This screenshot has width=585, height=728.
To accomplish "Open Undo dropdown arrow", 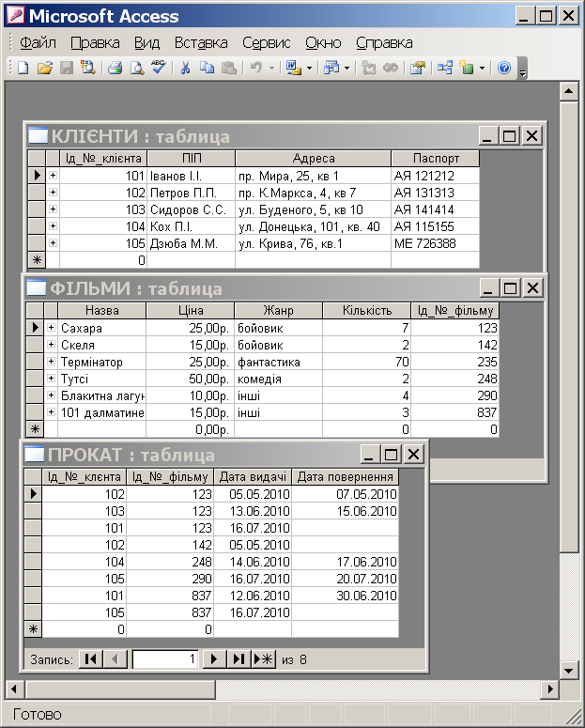I will 271,69.
